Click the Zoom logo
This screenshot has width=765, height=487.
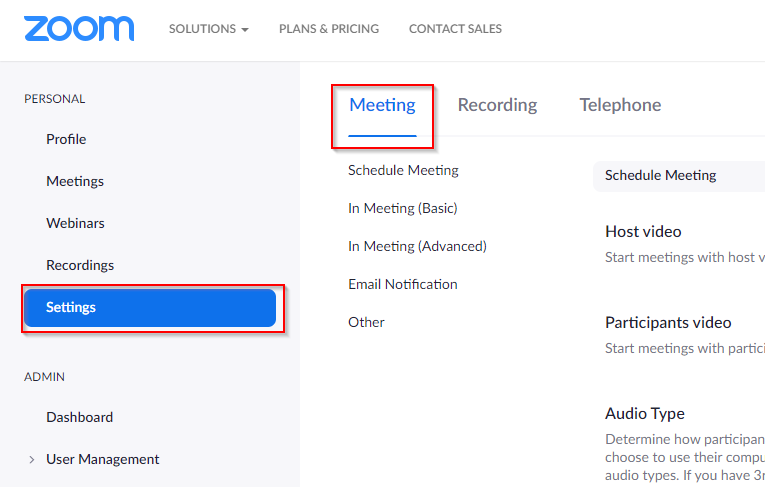(x=79, y=28)
